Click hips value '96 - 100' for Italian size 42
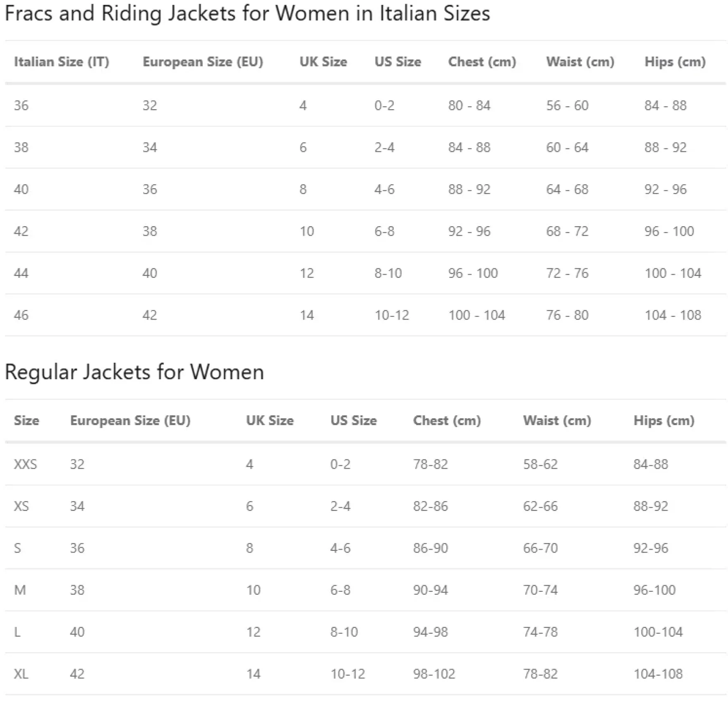This screenshot has height=701, width=728. 669,231
